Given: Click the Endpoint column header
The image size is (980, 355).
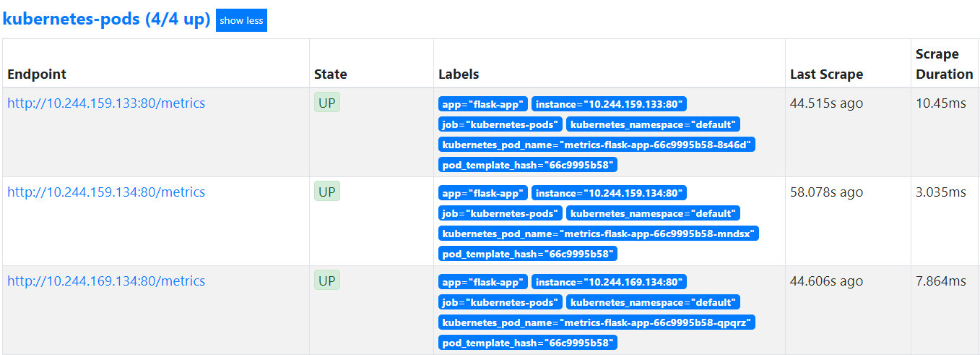Looking at the screenshot, I should (x=37, y=74).
